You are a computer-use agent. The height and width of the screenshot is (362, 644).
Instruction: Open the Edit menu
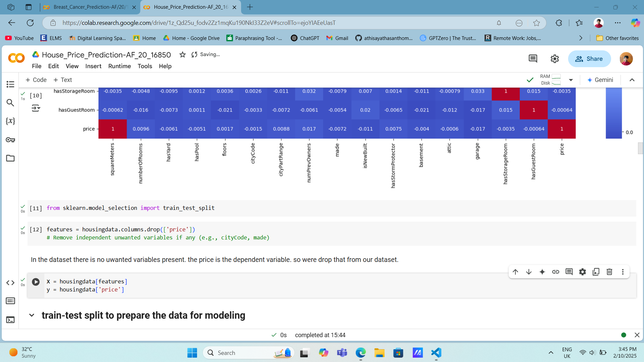tap(53, 66)
